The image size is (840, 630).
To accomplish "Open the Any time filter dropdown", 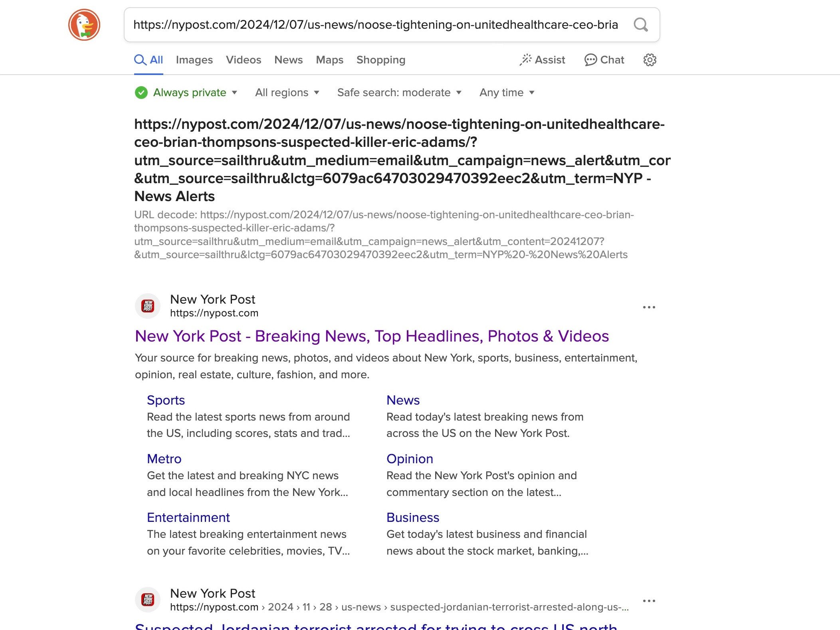I will tap(507, 93).
